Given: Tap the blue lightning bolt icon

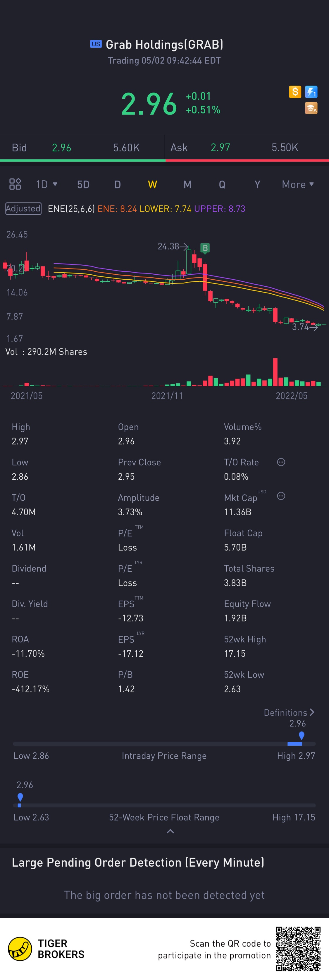Looking at the screenshot, I should [x=311, y=92].
